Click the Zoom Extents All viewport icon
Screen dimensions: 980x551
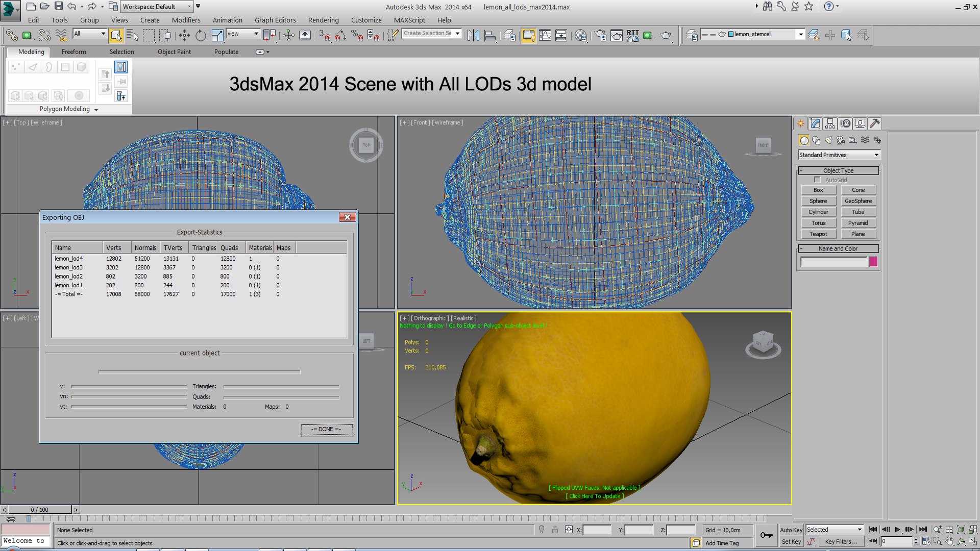tap(973, 530)
